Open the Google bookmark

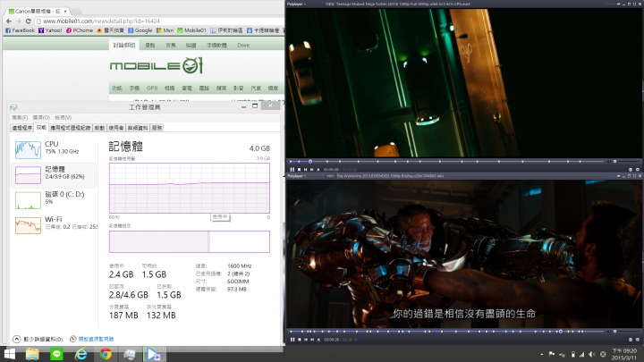[140, 30]
